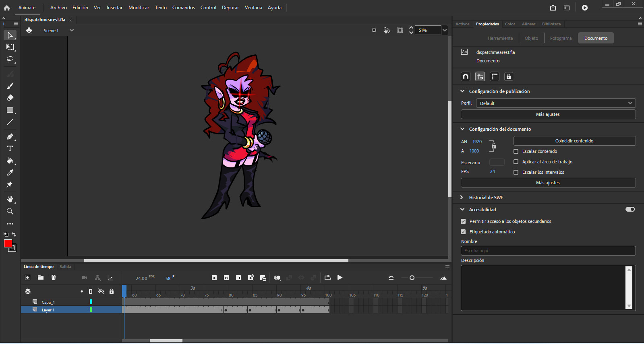
Task: Select the Eraser tool
Action: (10, 98)
